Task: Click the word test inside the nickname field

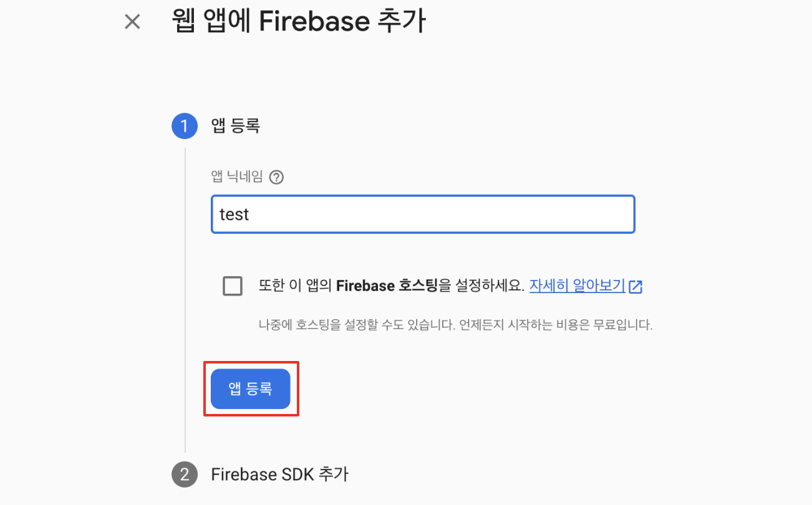Action: 234,214
